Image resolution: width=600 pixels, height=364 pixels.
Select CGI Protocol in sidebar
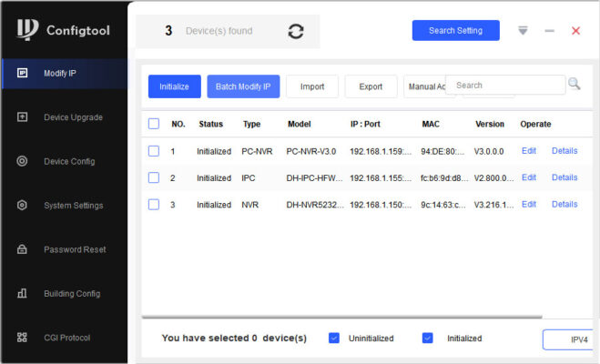pyautogui.click(x=66, y=338)
